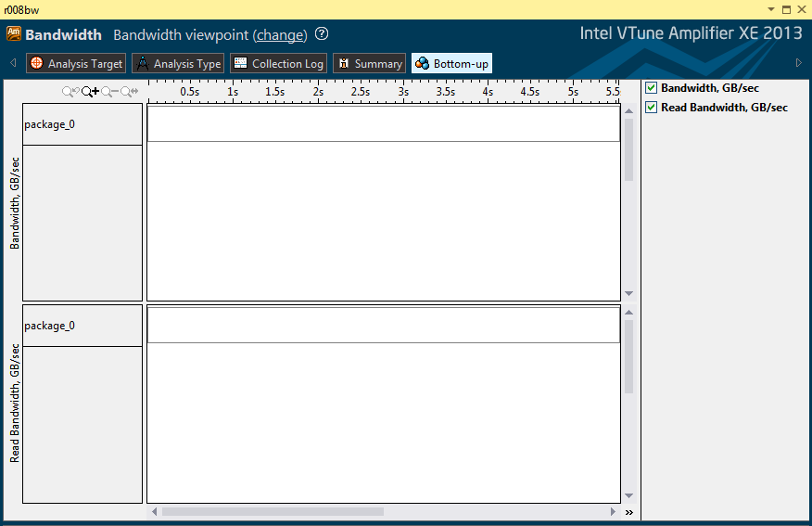Click the undo zoom magnifier icon
Screen dimensions: 812x526
pyautogui.click(x=70, y=92)
